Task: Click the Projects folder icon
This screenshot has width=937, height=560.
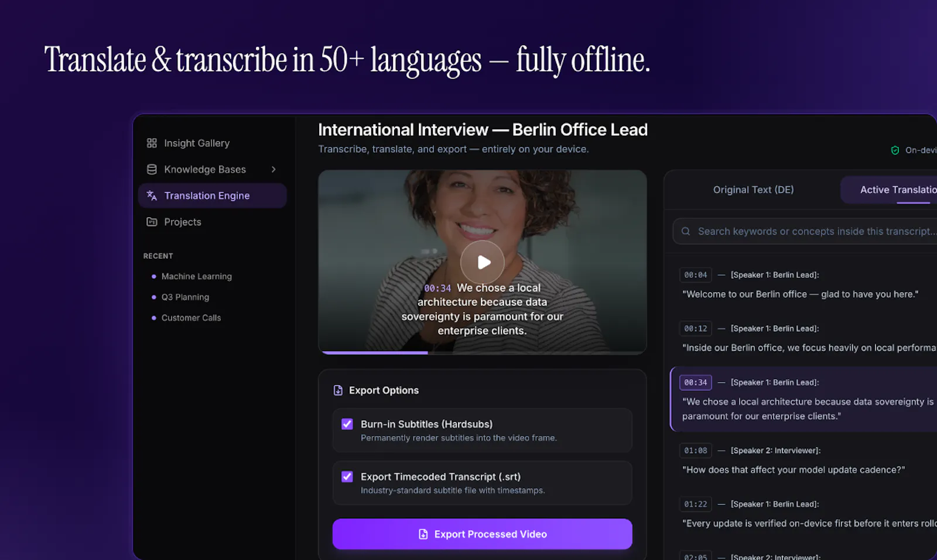Action: click(152, 222)
